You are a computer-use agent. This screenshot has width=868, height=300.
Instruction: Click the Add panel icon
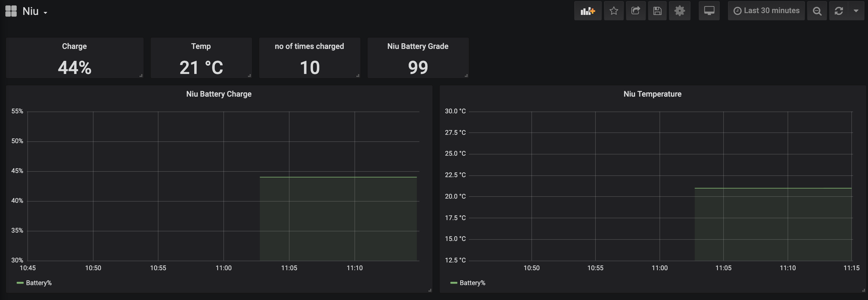pos(587,11)
